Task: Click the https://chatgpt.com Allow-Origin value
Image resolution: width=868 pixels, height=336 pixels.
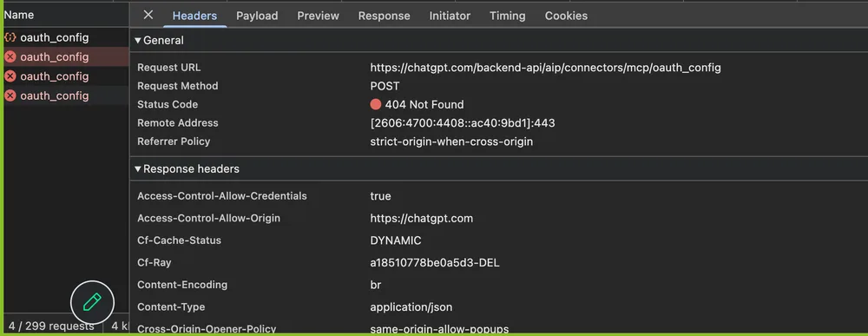Action: coord(422,218)
